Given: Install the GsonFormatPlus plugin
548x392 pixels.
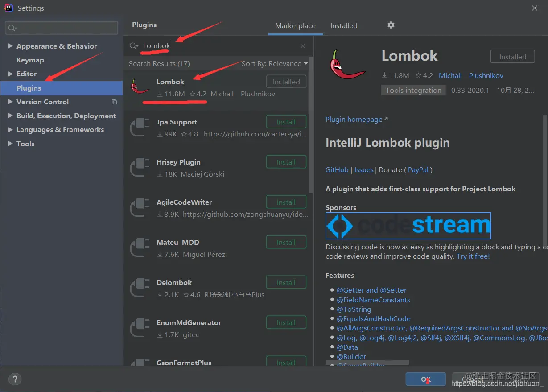Looking at the screenshot, I should point(286,361).
